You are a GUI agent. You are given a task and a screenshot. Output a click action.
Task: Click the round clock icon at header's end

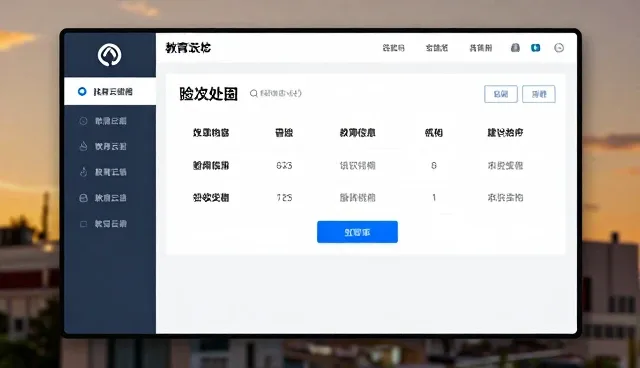(x=559, y=48)
